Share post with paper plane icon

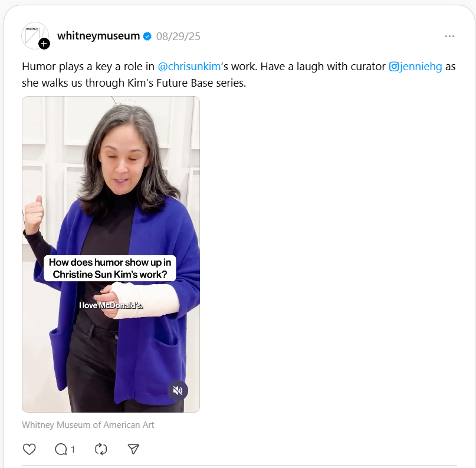click(x=133, y=449)
